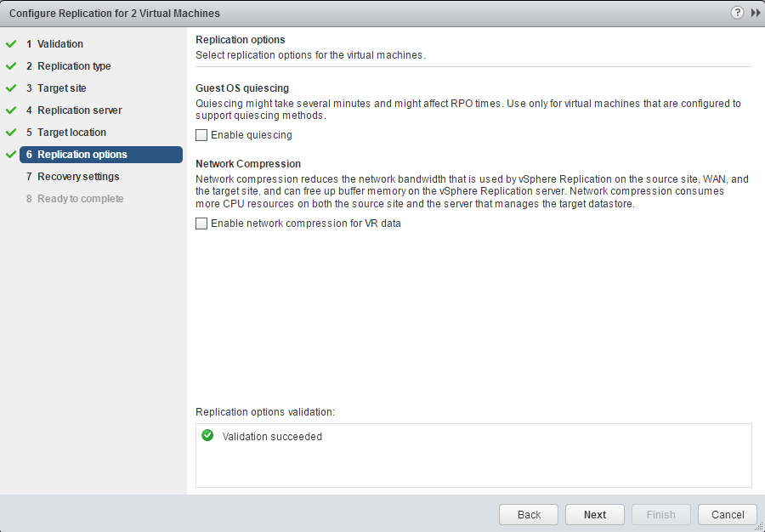Click green checkmark beside Validation step

coord(11,43)
